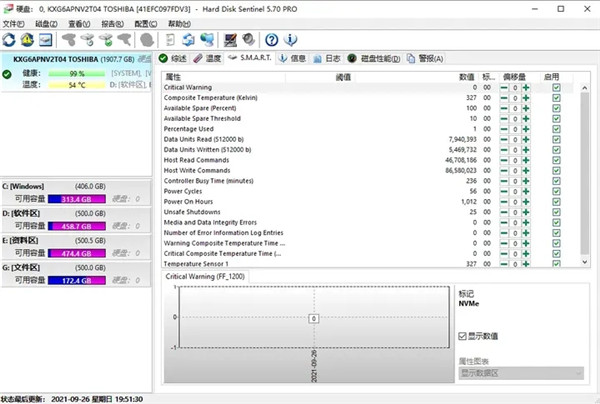
Task: Open the 属性图表 chart type dropdown
Action: tap(521, 373)
